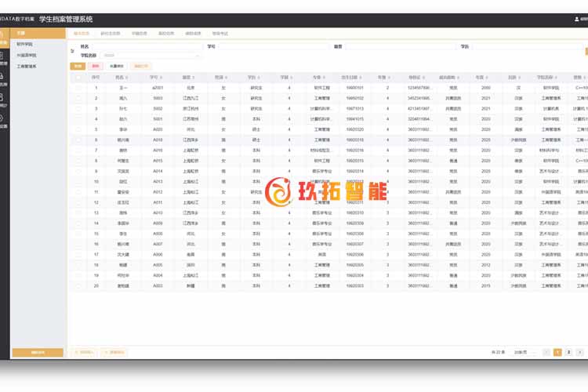Check the checkbox for row 2 (S003)
Image resolution: width=588 pixels, height=392 pixels.
(x=78, y=98)
